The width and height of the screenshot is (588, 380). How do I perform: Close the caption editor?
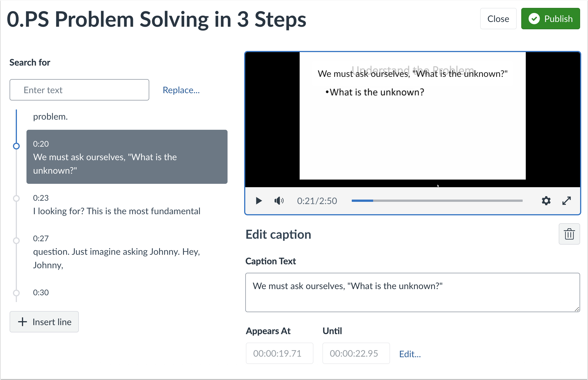point(498,19)
